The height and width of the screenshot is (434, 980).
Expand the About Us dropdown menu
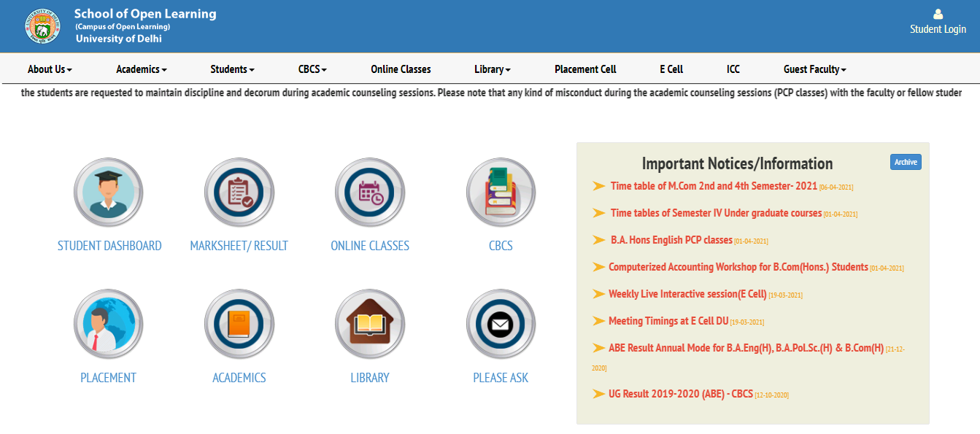50,69
